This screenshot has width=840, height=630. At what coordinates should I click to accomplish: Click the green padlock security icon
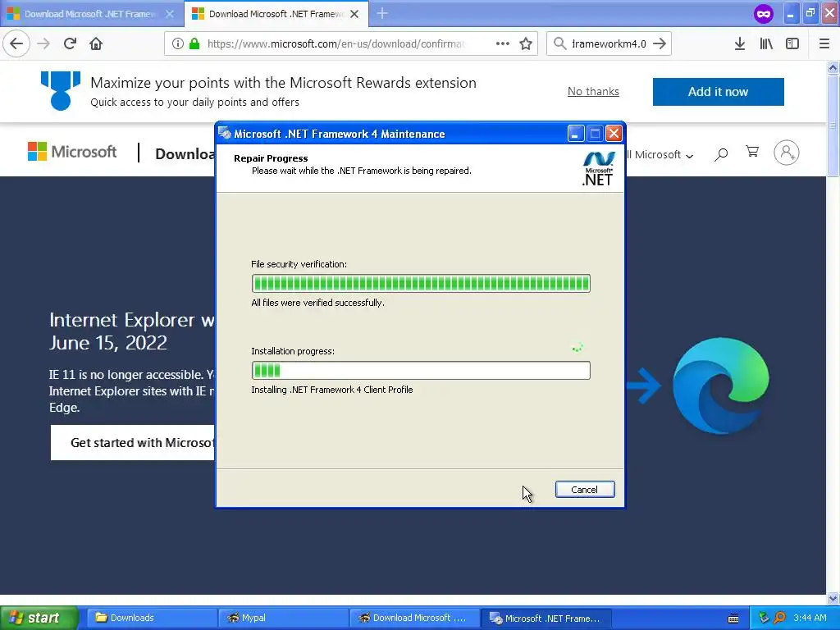[194, 43]
